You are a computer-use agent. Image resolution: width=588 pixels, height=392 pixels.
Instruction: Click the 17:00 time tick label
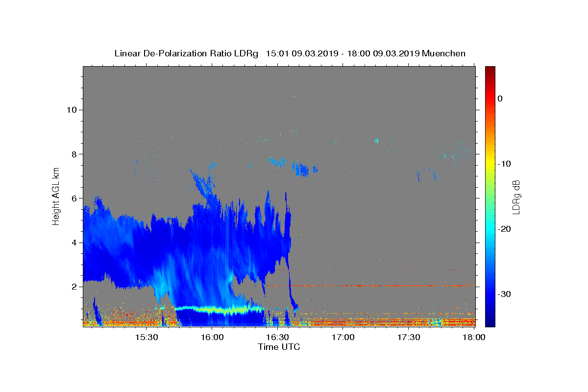pyautogui.click(x=343, y=338)
